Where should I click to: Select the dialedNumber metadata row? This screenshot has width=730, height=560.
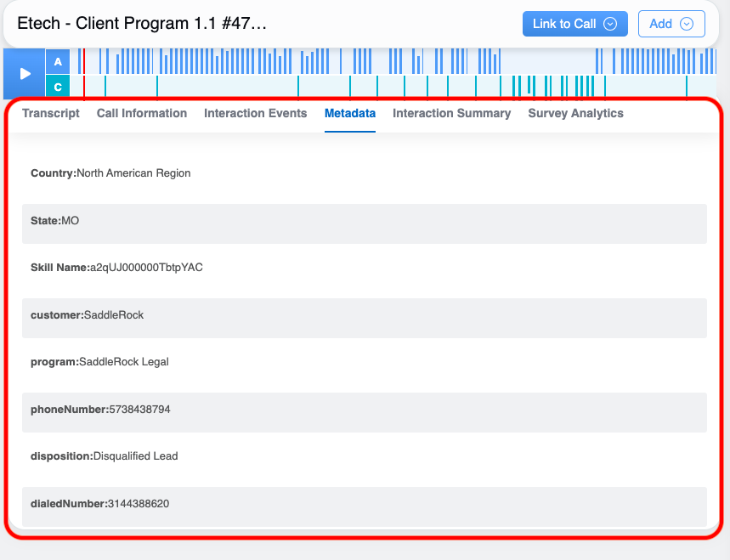[364, 504]
